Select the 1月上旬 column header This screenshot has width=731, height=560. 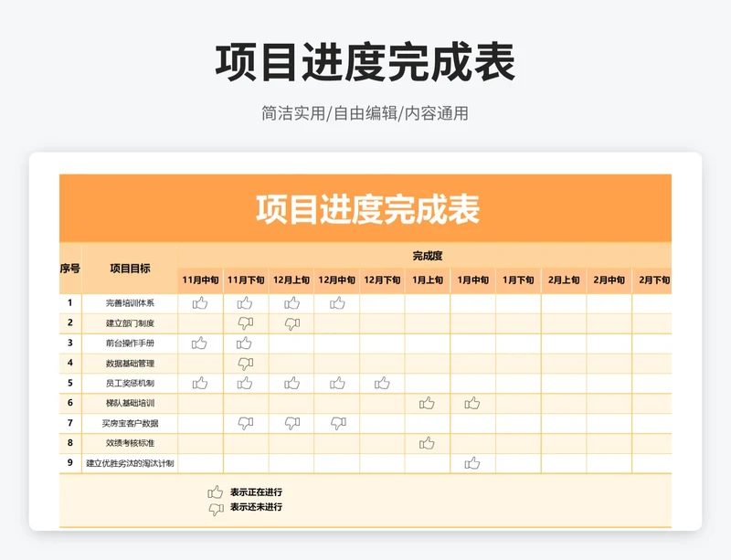coord(428,280)
